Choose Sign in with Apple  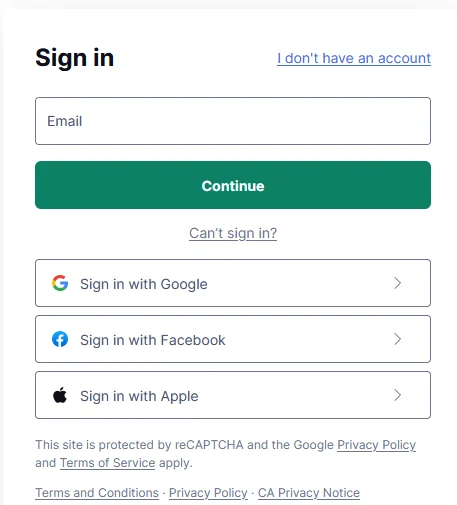pyautogui.click(x=233, y=395)
